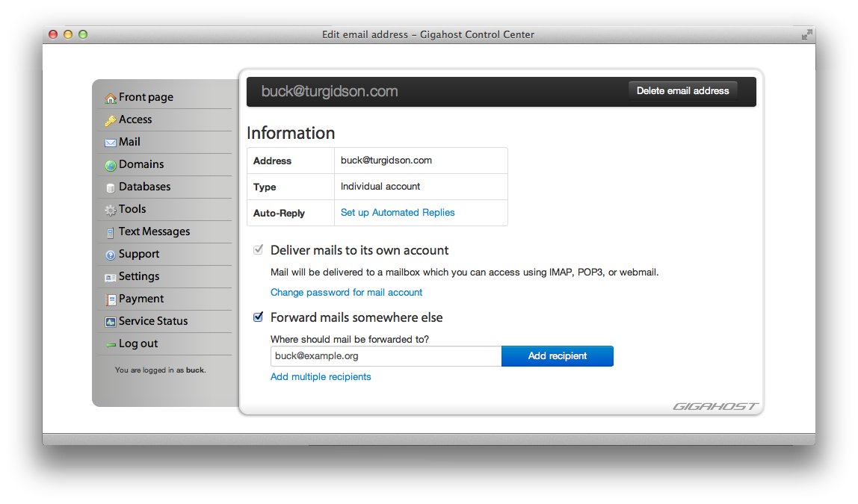Uncheck the Forward mails somewhere else checkbox
The height and width of the screenshot is (504, 858).
pos(259,317)
